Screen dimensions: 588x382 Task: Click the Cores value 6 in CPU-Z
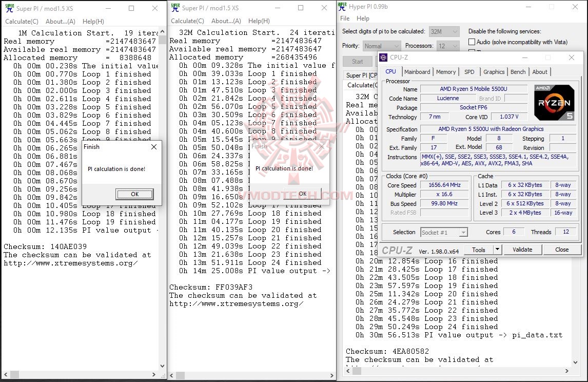[x=514, y=232]
